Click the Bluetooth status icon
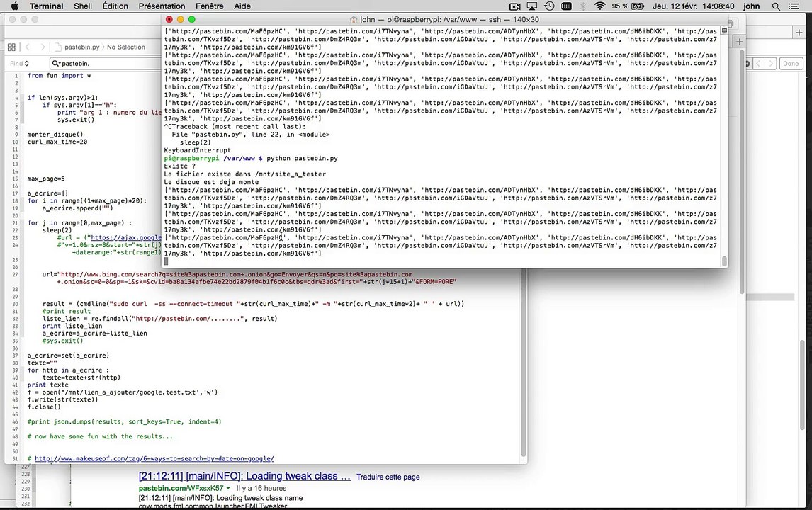 (583, 6)
